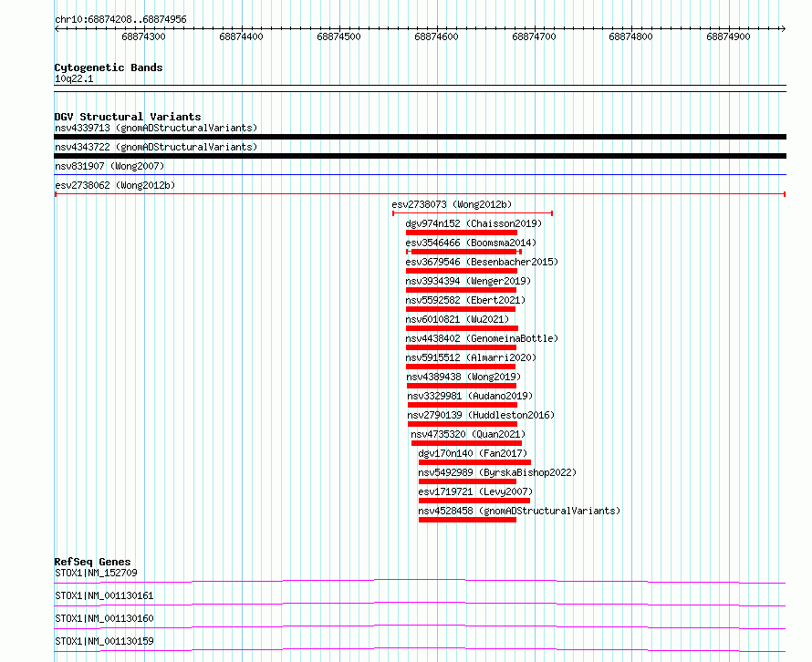The image size is (812, 662).
Task: Select the nsv3934394 (Wenger2019) label
Action: [468, 281]
